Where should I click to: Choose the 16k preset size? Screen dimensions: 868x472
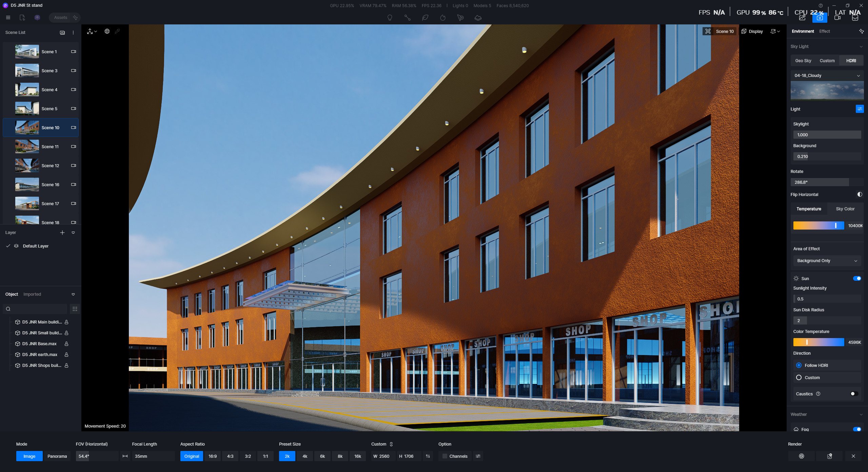(x=358, y=456)
